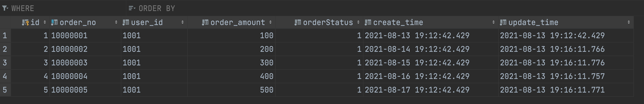This screenshot has width=644, height=104.
Task: Select cell with order_no 10000004
Action: click(x=85, y=76)
